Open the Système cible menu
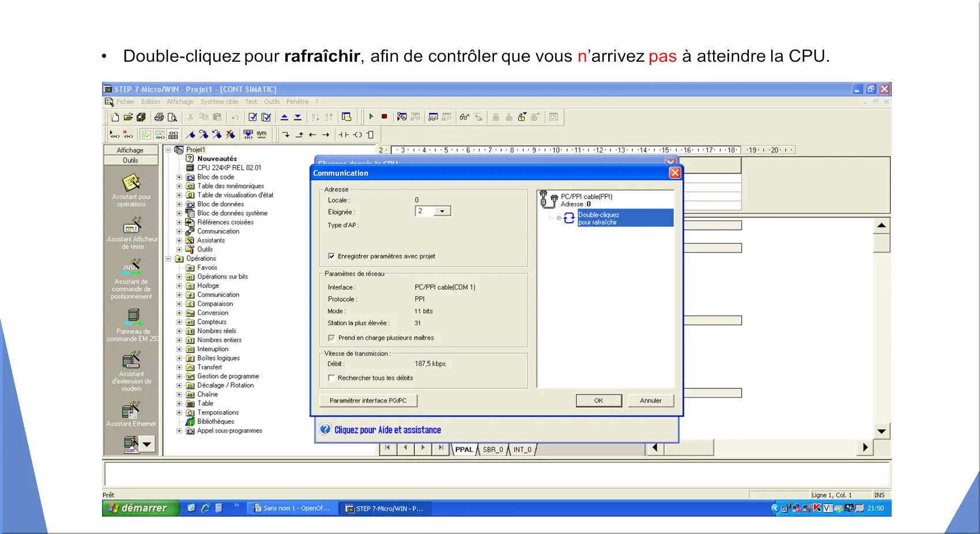 point(219,101)
